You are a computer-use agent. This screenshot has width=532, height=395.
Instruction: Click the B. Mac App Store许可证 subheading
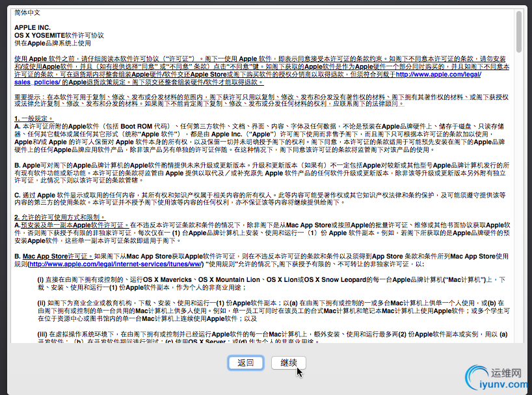click(x=53, y=256)
